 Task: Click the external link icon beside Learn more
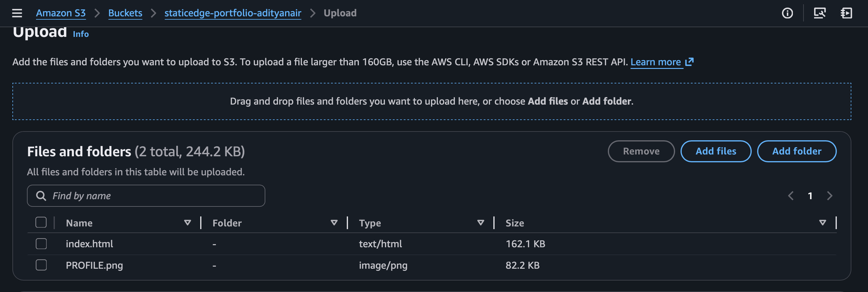pos(689,62)
